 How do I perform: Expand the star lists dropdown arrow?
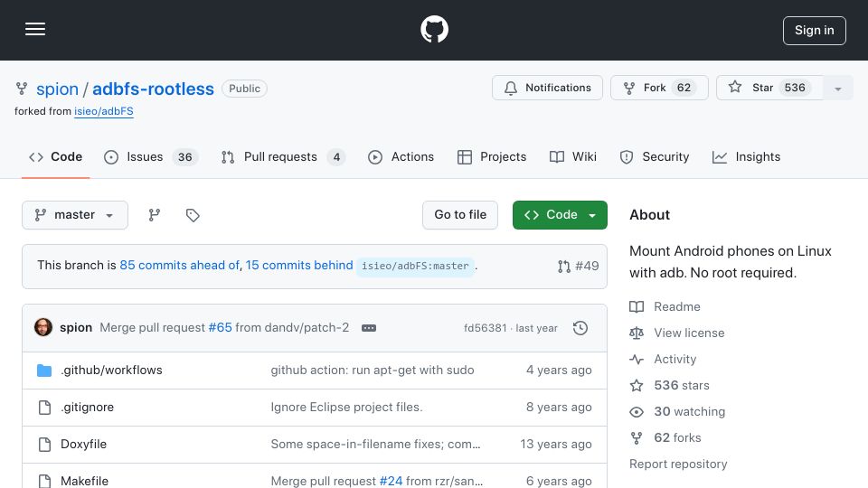pos(837,88)
